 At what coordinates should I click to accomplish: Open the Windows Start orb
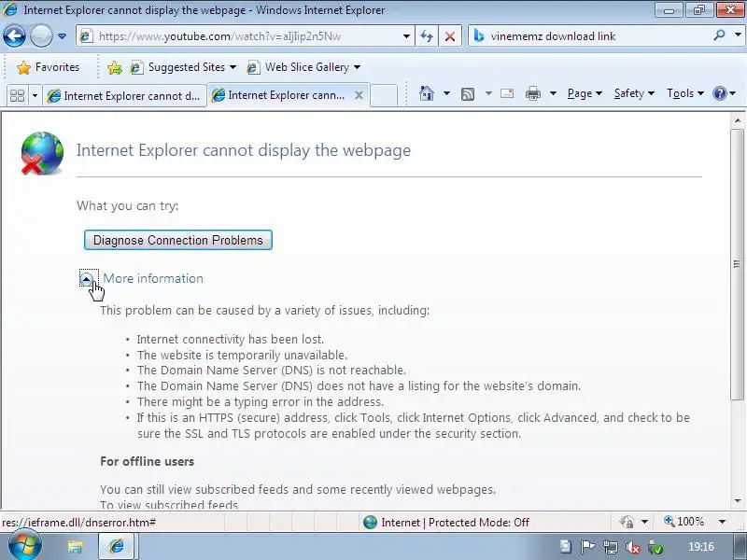click(x=24, y=546)
